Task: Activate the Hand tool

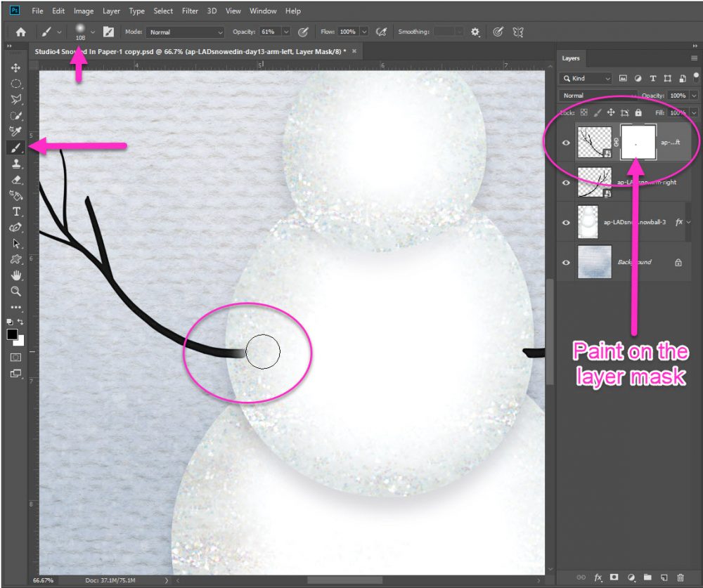Action: pos(15,275)
